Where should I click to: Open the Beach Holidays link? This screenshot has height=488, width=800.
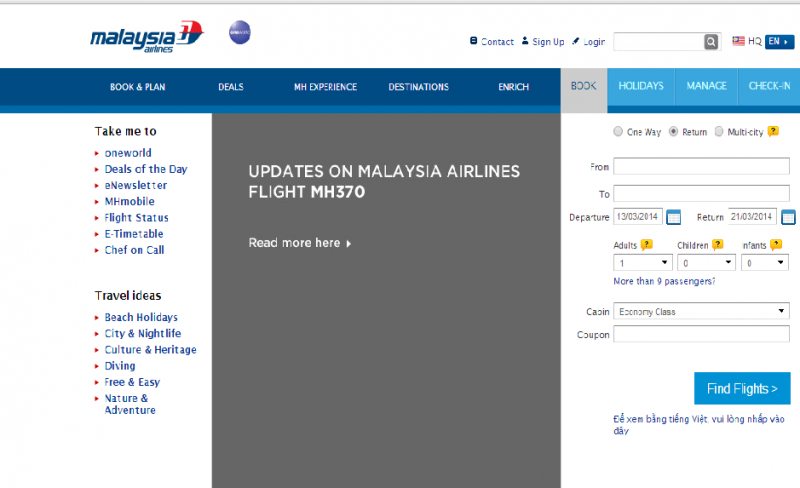[x=141, y=318]
